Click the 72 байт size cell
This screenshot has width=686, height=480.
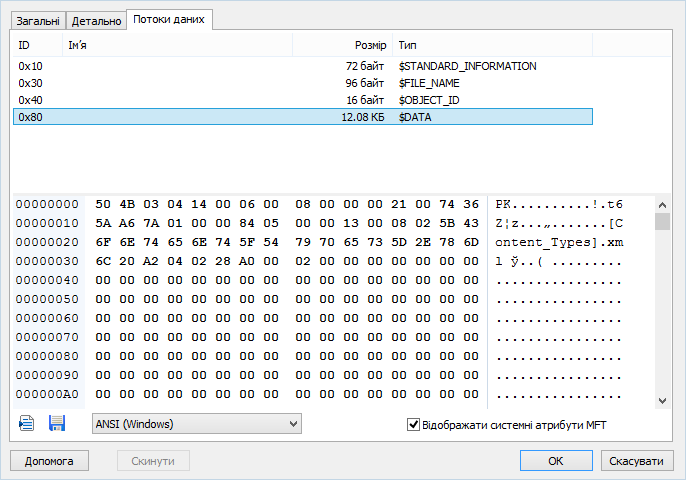[365, 66]
